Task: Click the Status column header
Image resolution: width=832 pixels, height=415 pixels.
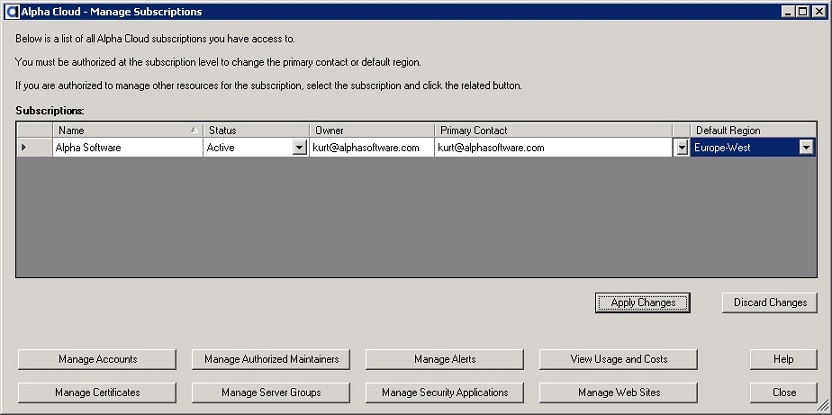Action: coord(256,130)
